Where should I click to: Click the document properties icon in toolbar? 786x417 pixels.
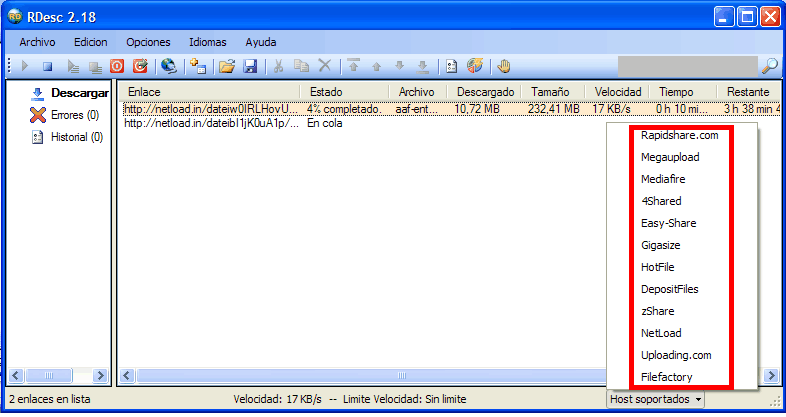pyautogui.click(x=451, y=66)
